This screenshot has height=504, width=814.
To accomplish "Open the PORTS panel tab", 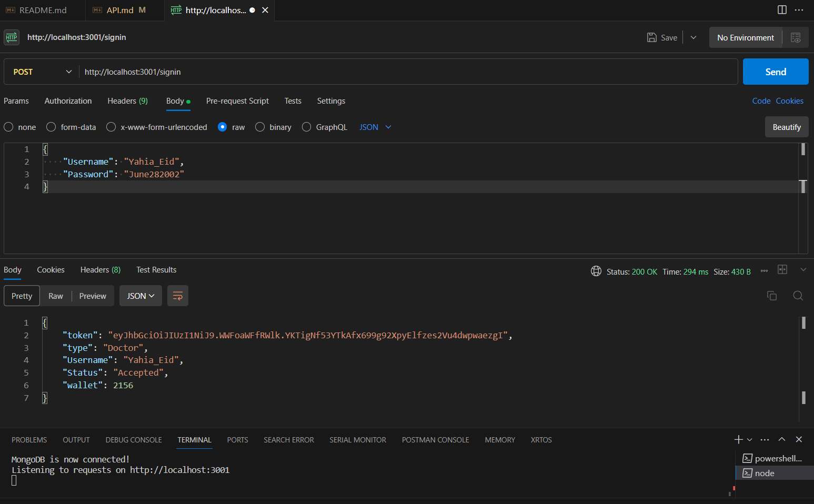I will click(237, 440).
